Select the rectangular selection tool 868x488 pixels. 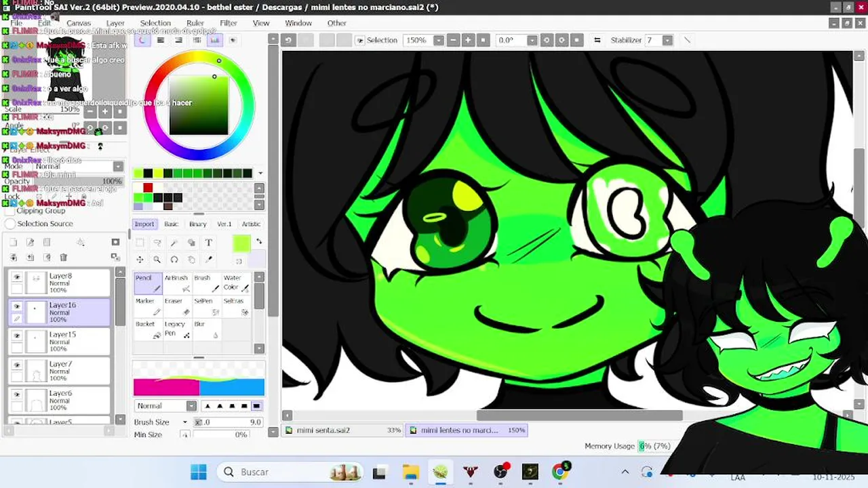[140, 243]
